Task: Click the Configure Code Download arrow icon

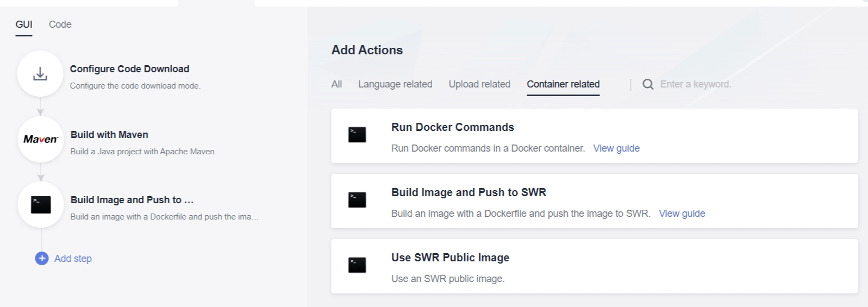Action: pyautogui.click(x=40, y=74)
